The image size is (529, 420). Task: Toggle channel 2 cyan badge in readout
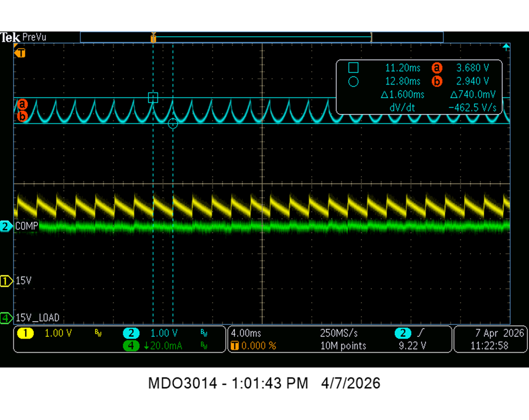click(131, 333)
